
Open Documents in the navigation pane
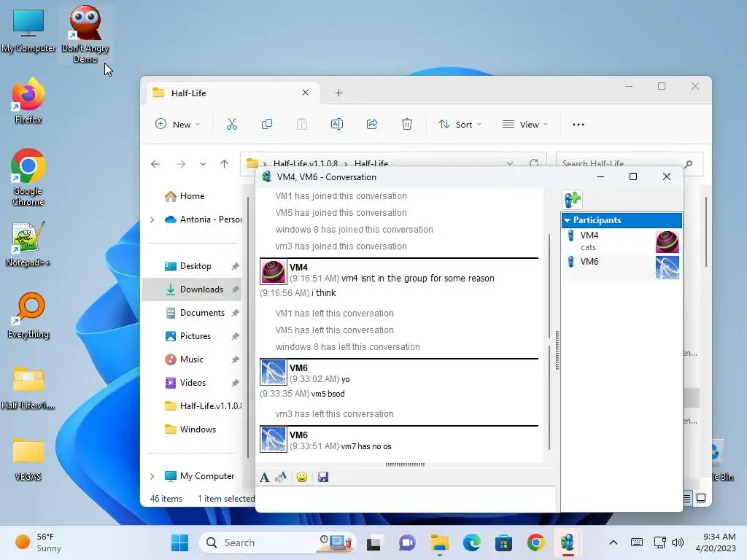[x=202, y=313]
